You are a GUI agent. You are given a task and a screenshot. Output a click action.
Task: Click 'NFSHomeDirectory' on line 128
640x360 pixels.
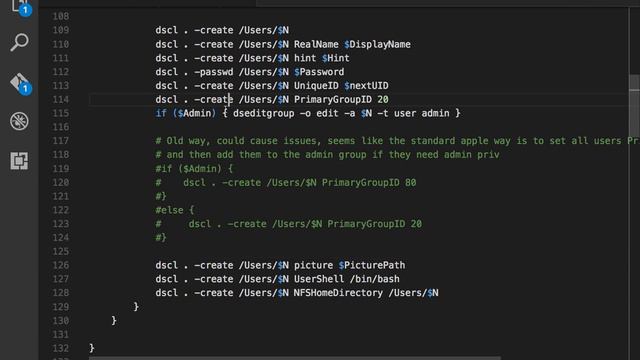click(338, 293)
